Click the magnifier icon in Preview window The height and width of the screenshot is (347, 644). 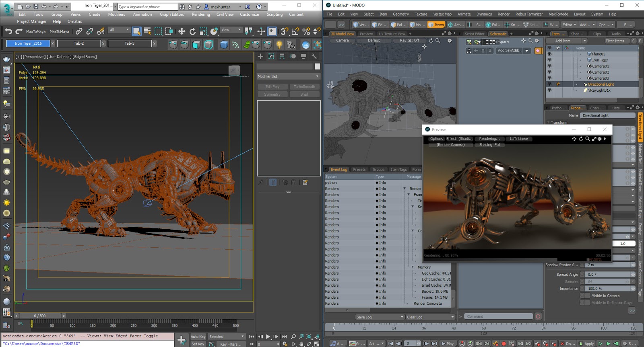tap(588, 139)
